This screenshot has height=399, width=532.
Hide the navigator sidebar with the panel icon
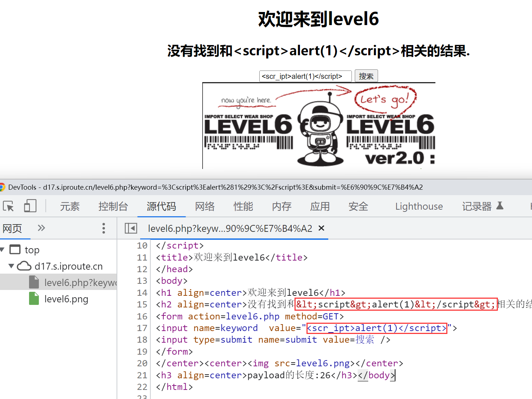click(131, 228)
